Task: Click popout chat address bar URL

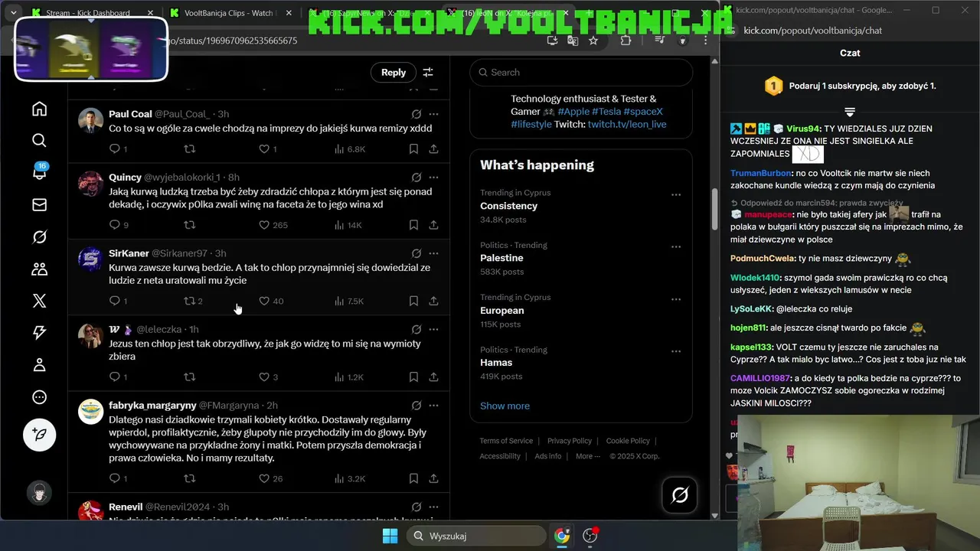Action: click(x=813, y=31)
